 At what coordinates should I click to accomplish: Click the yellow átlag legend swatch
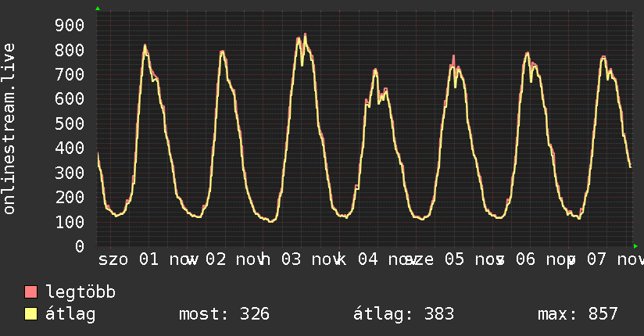31,314
